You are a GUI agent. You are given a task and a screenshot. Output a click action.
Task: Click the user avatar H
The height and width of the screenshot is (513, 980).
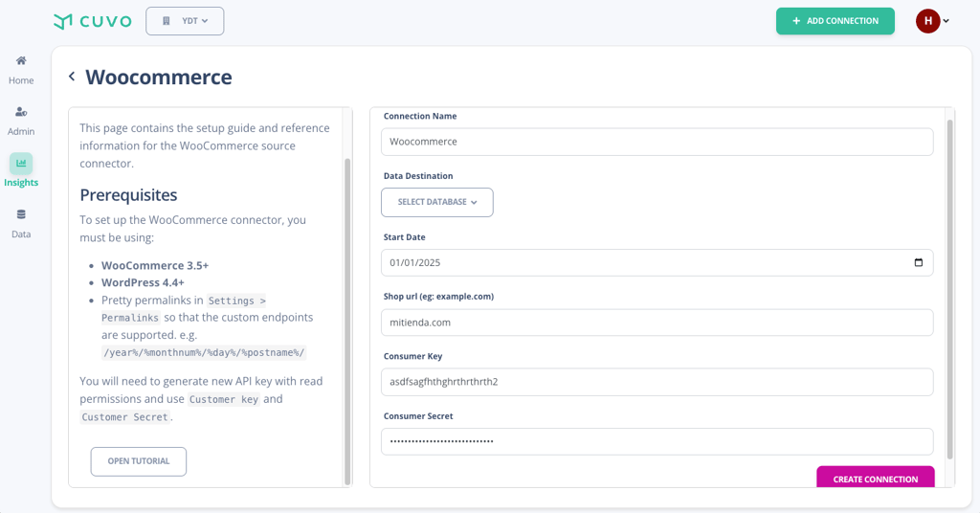pyautogui.click(x=927, y=21)
